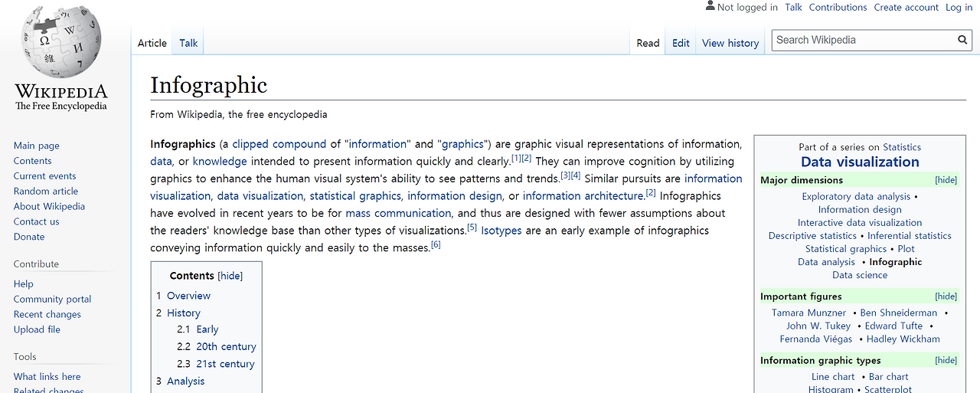The image size is (980, 393).
Task: Open Inferential statistics link
Action: pyautogui.click(x=910, y=236)
